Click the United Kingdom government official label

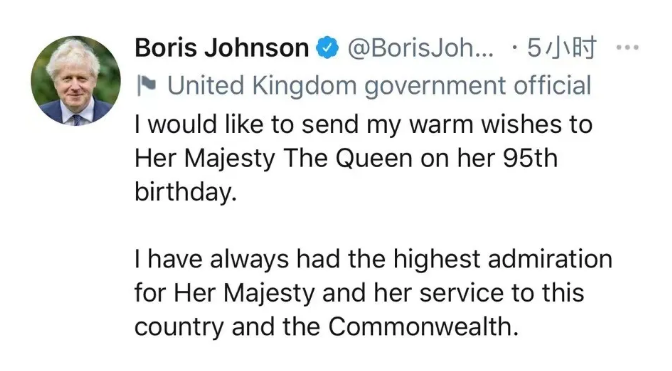click(379, 85)
